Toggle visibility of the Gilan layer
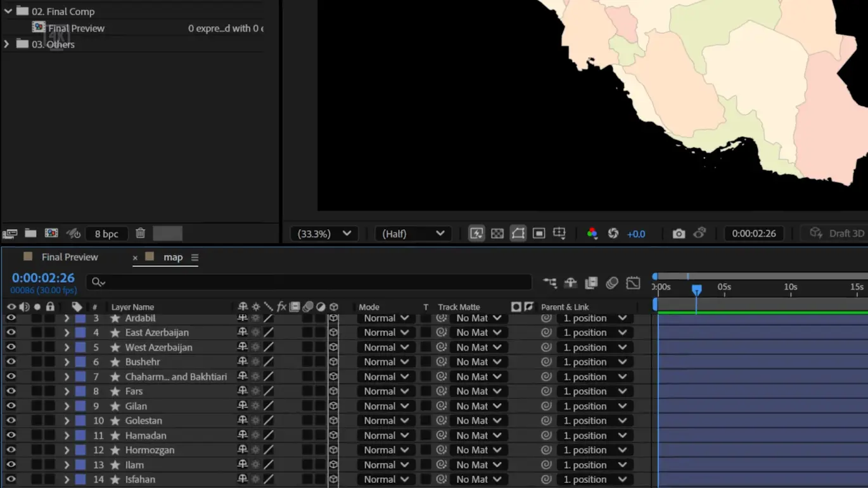Image resolution: width=868 pixels, height=488 pixels. pos(11,406)
